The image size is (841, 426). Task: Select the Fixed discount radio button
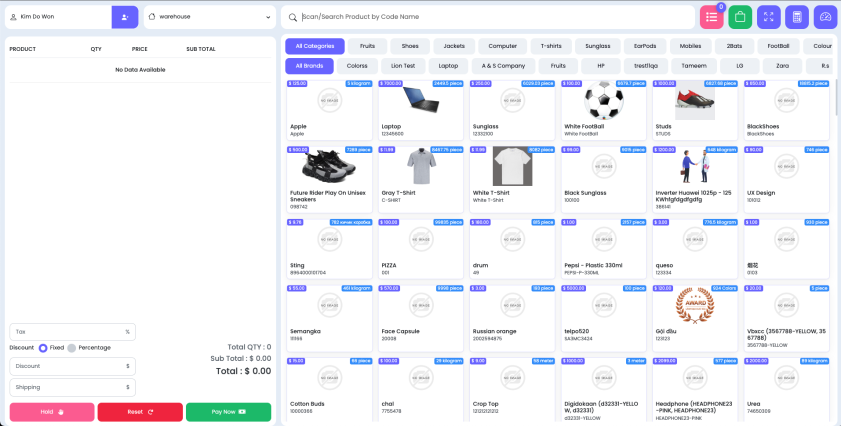(x=43, y=348)
